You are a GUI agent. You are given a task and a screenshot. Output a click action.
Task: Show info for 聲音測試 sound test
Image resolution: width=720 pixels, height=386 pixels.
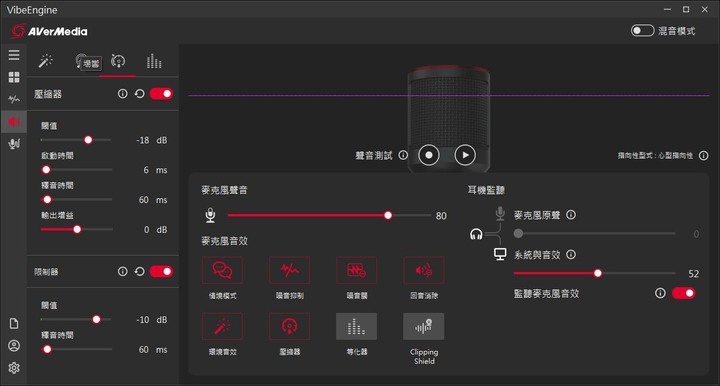(403, 155)
